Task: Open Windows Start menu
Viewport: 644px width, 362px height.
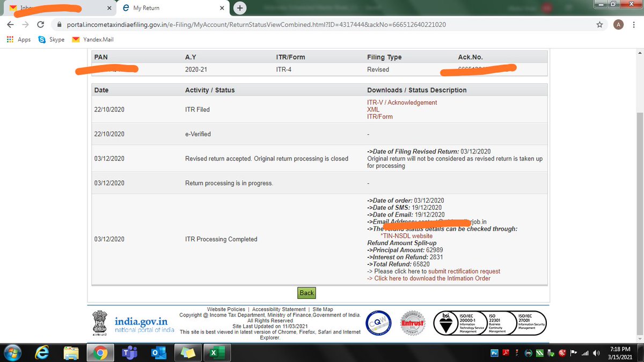Action: pos(12,352)
